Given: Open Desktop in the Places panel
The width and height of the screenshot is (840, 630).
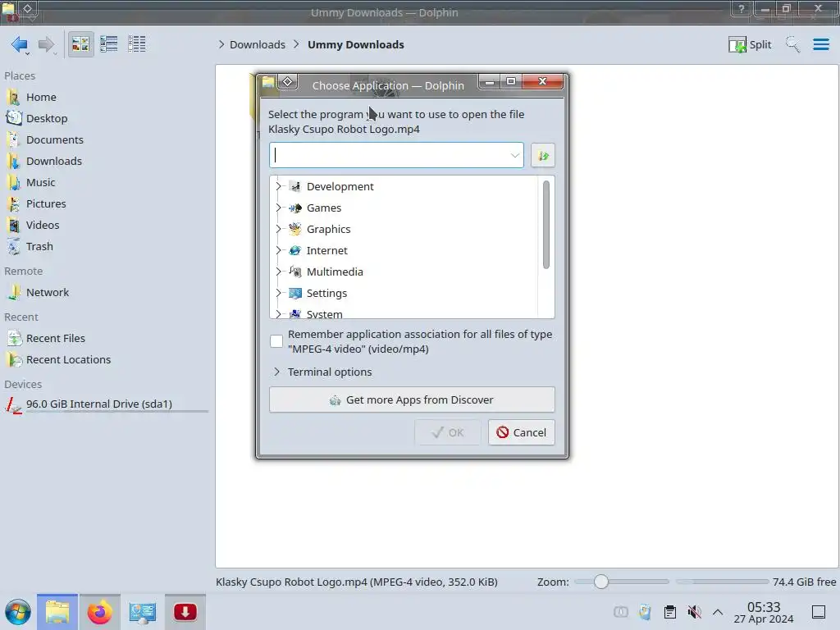Looking at the screenshot, I should click(47, 118).
